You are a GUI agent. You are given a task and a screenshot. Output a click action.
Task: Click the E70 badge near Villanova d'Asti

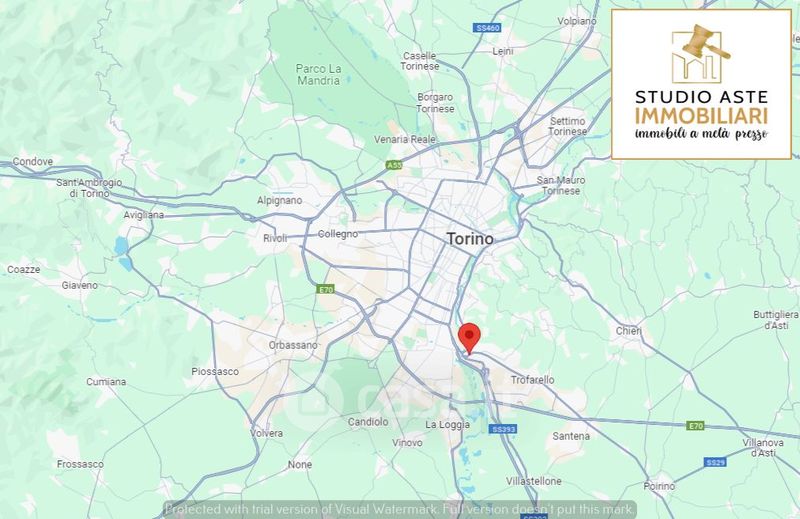tap(695, 426)
